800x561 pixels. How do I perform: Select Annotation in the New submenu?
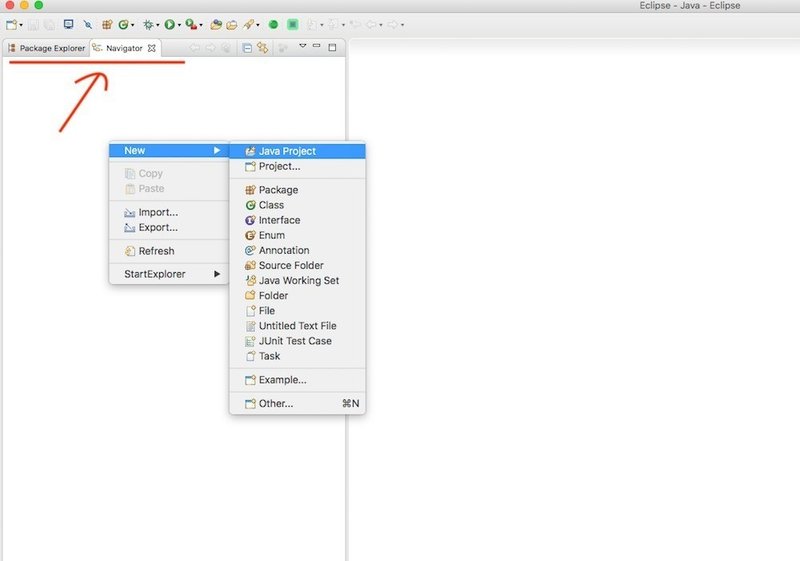pyautogui.click(x=297, y=250)
